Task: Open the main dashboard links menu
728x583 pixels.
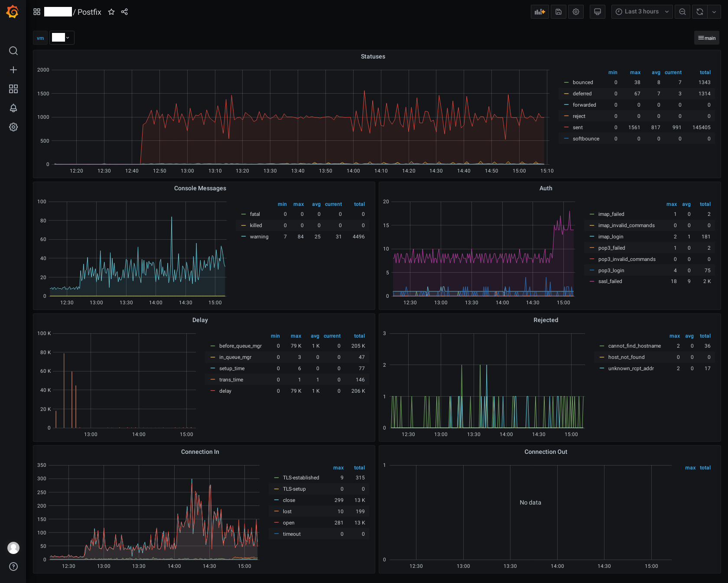Action: coord(707,38)
